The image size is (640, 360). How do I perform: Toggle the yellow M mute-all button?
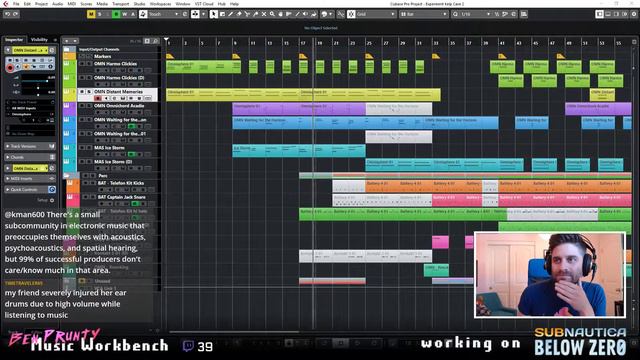tap(91, 14)
